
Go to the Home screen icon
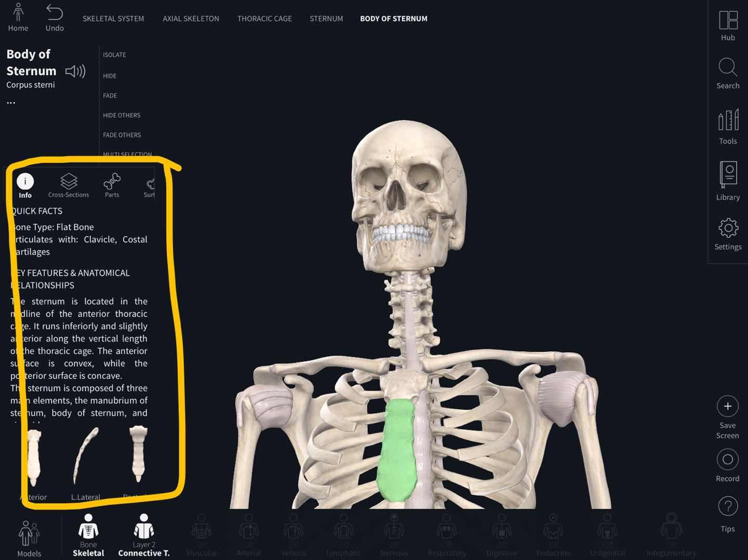pos(18,17)
